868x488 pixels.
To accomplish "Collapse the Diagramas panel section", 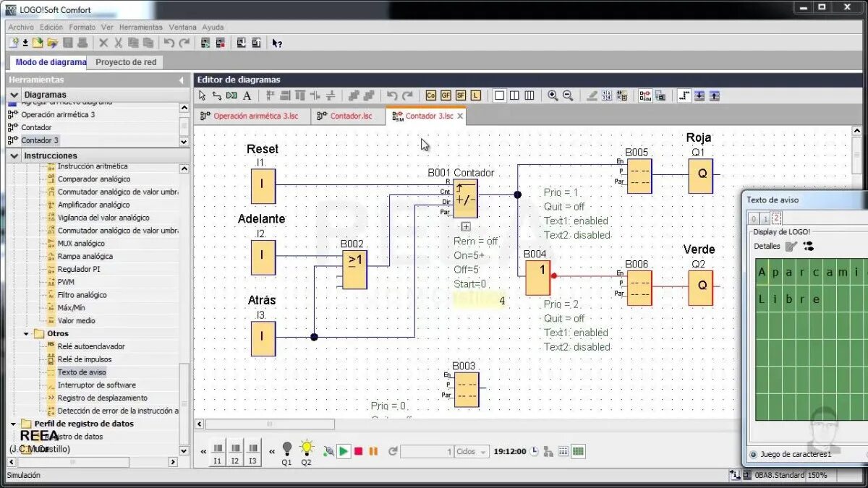I will click(x=14, y=95).
